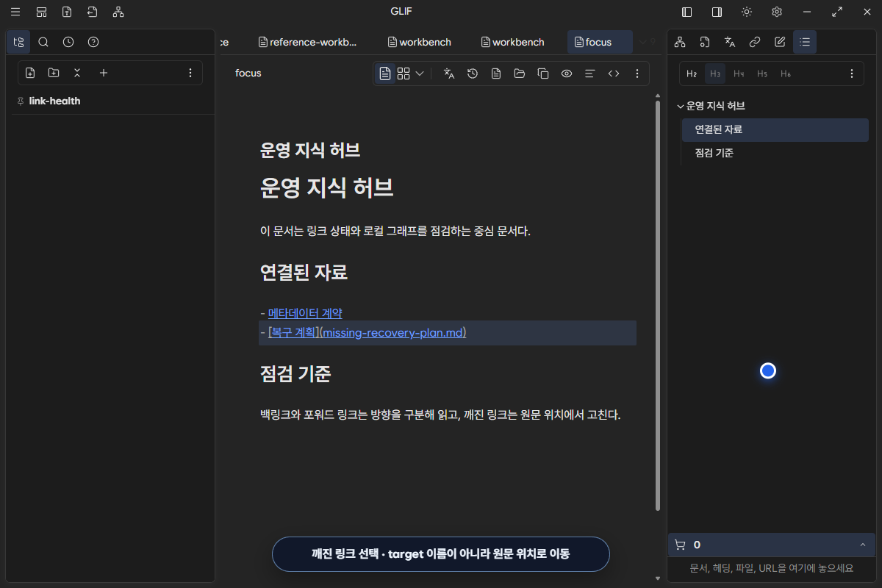Open outline panel more options menu
Screen dimensions: 882x588
pos(852,73)
